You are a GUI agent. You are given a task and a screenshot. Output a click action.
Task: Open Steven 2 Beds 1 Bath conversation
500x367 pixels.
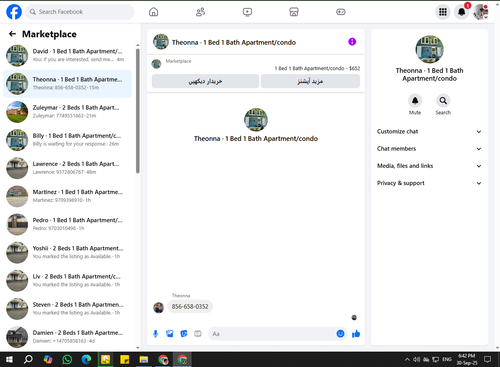(67, 309)
